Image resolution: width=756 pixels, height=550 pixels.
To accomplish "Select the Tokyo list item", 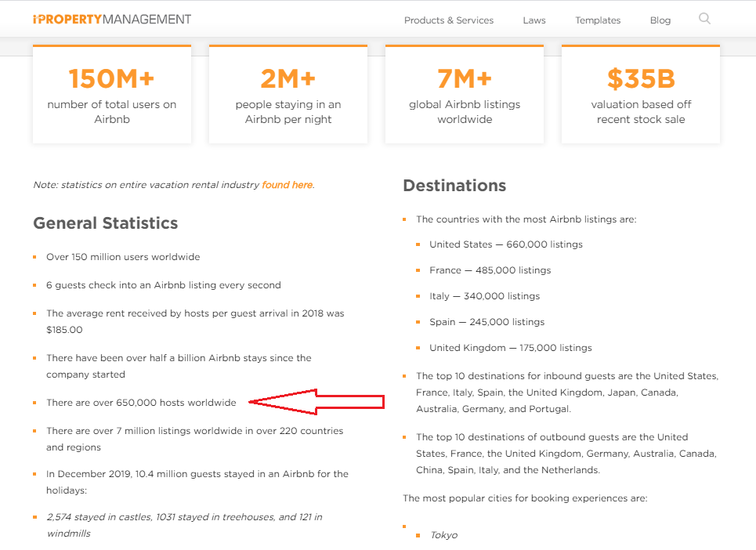I will 443,535.
